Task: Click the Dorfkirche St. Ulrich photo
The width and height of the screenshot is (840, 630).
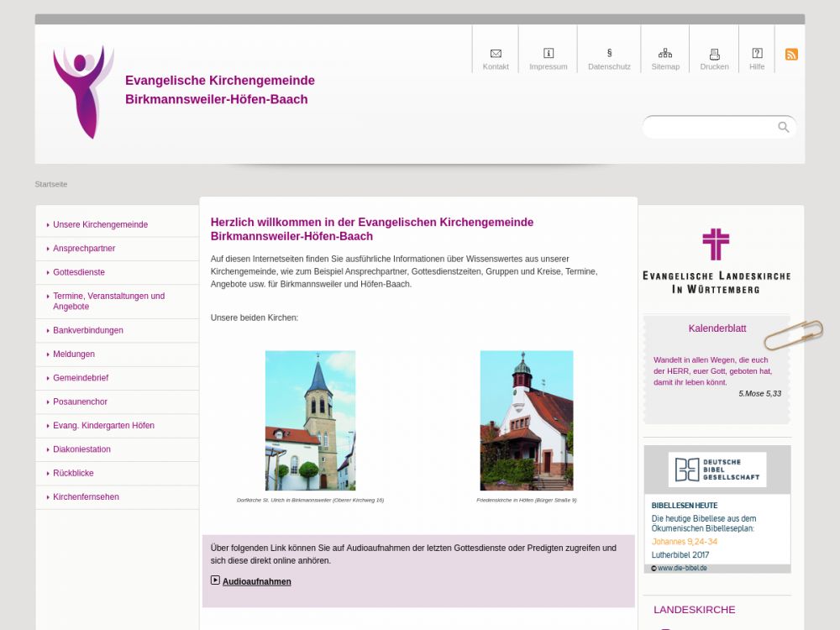Action: pyautogui.click(x=310, y=420)
